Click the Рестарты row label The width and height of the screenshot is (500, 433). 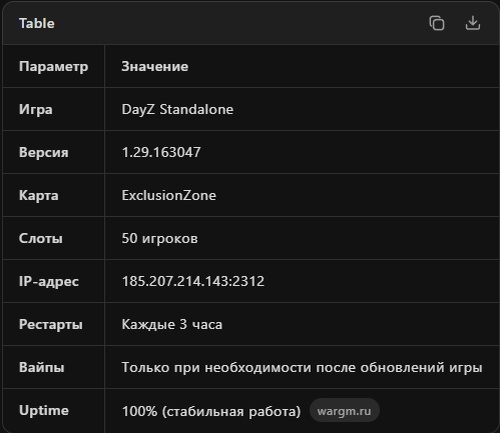click(51, 324)
